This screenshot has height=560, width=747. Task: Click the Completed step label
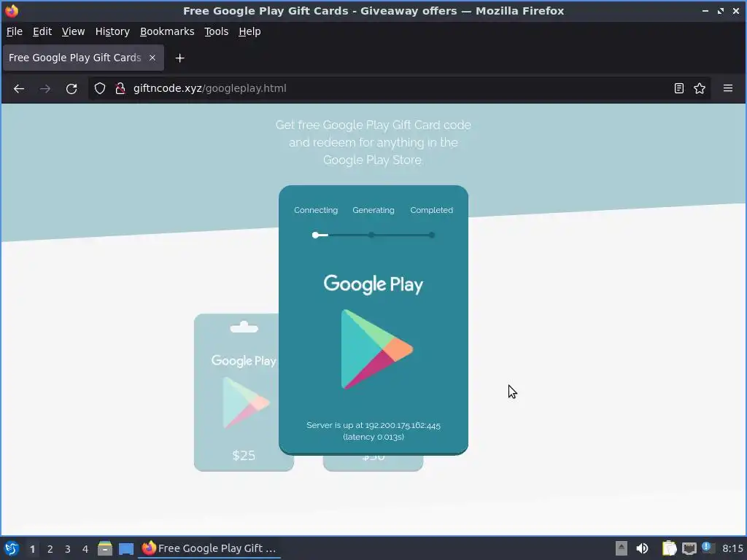(432, 210)
